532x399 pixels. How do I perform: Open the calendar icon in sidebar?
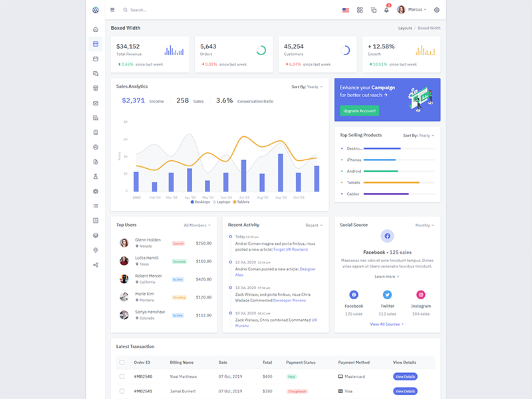[x=96, y=59]
